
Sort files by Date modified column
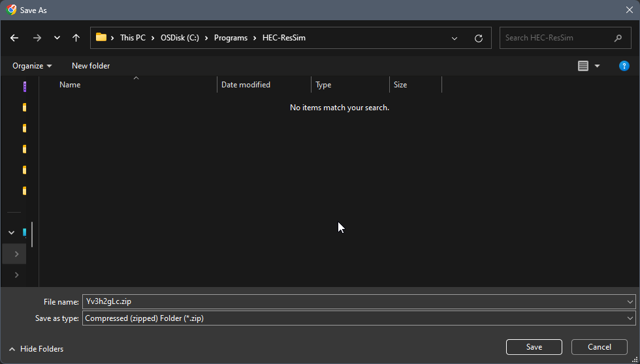click(x=246, y=85)
